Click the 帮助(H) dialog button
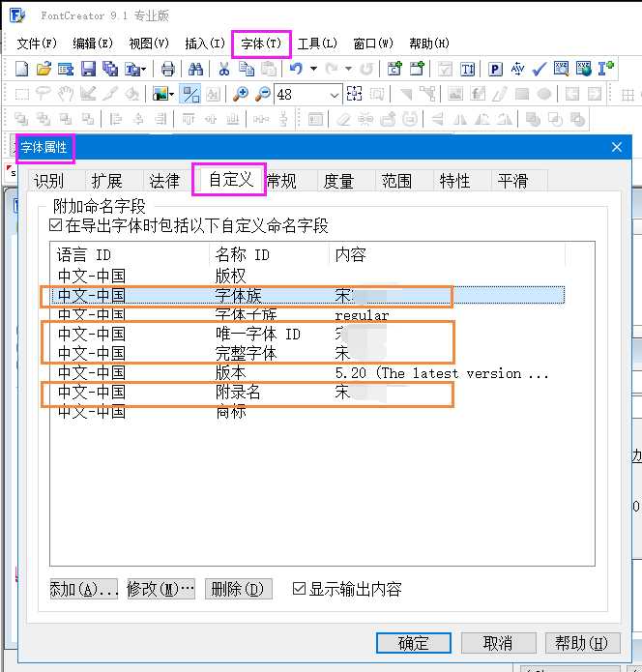 point(582,643)
